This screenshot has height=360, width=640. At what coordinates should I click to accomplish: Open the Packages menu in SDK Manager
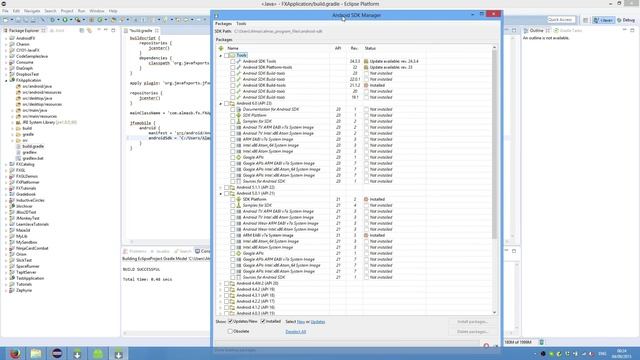[x=223, y=24]
